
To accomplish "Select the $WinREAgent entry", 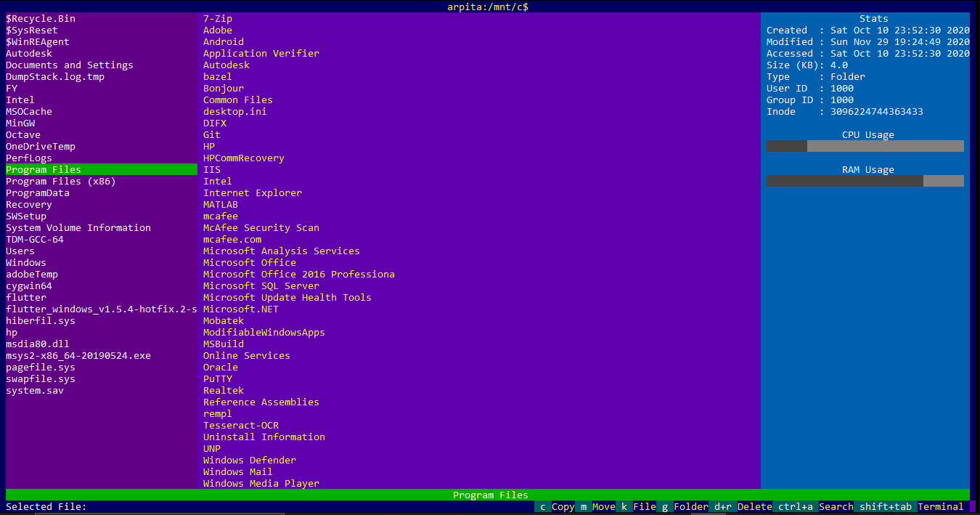I will 38,41.
